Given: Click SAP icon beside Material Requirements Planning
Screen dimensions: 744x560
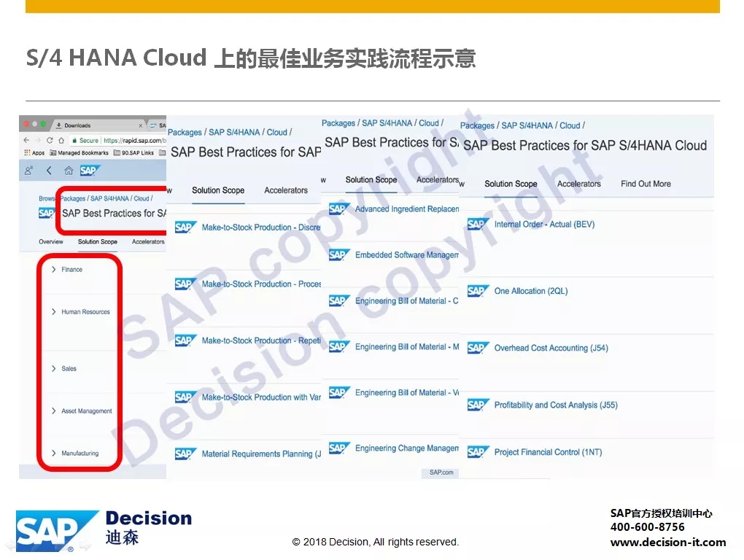Looking at the screenshot, I should pyautogui.click(x=185, y=454).
